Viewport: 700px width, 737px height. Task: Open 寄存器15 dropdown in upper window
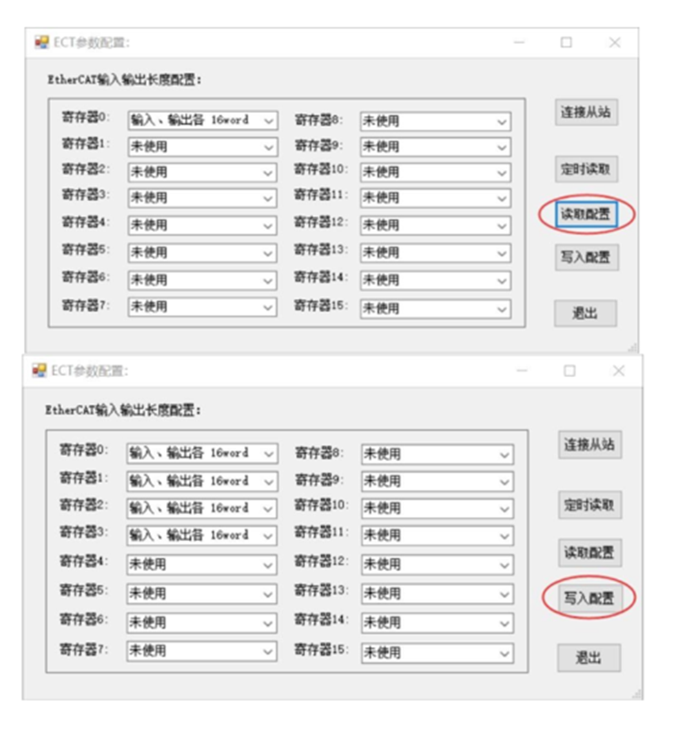[435, 309]
